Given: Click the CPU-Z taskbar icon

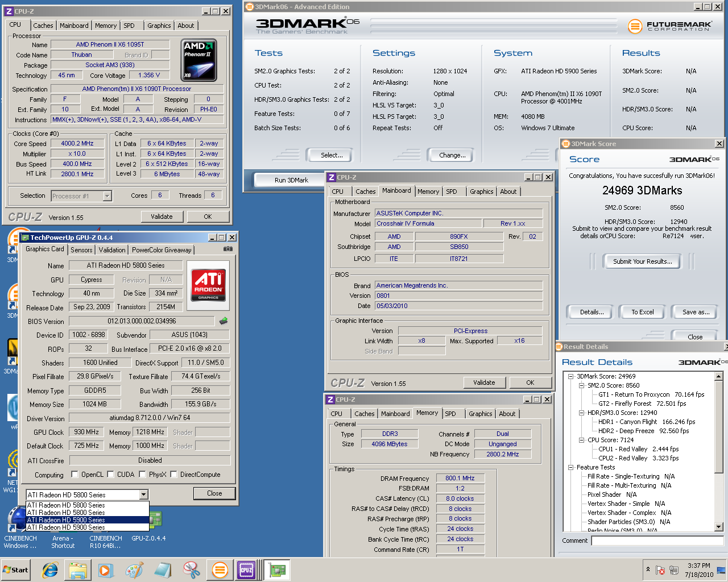Looking at the screenshot, I should 246,570.
